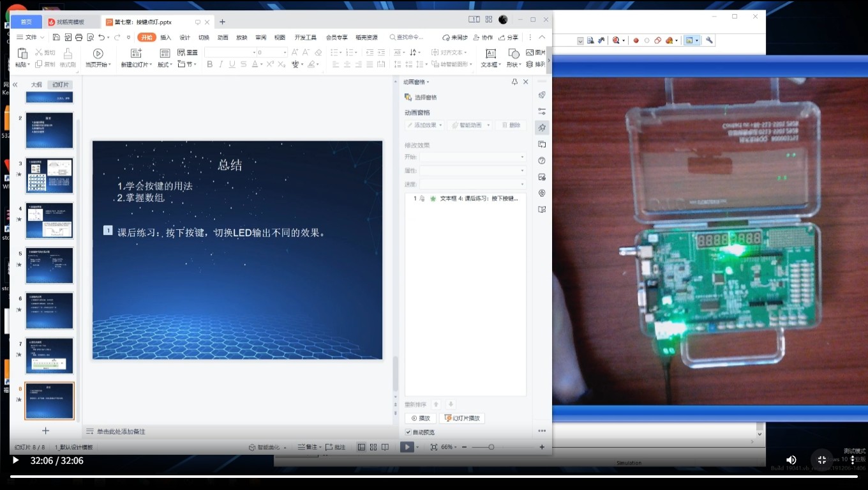Open the 视图 ribbon tab
Viewport: 868px width, 490px height.
[x=280, y=38]
